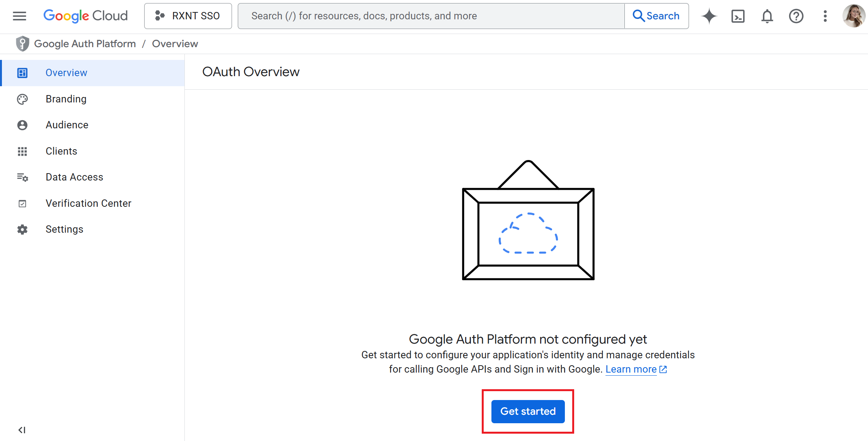Image resolution: width=868 pixels, height=441 pixels.
Task: Go to the Audience page
Action: pyautogui.click(x=67, y=125)
